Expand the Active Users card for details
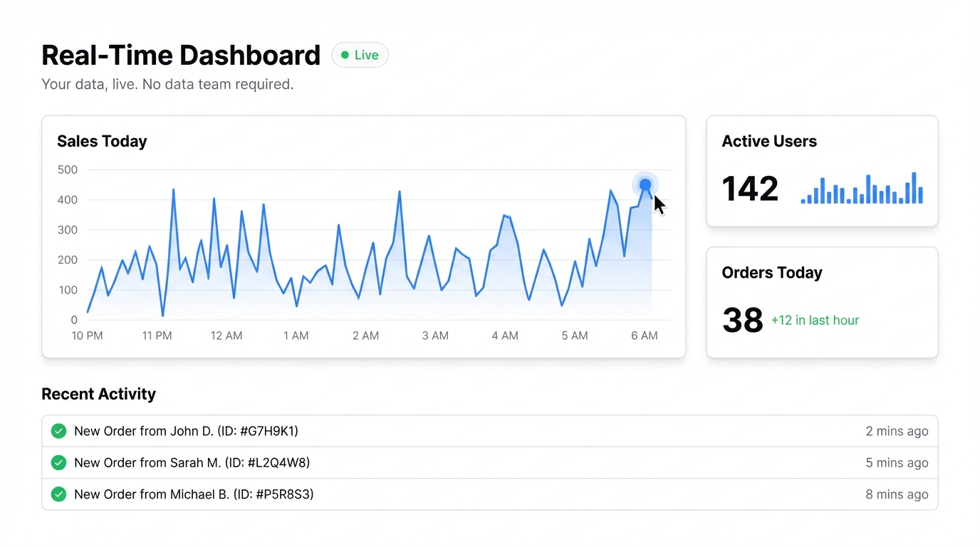This screenshot has width=980, height=547. (x=822, y=170)
